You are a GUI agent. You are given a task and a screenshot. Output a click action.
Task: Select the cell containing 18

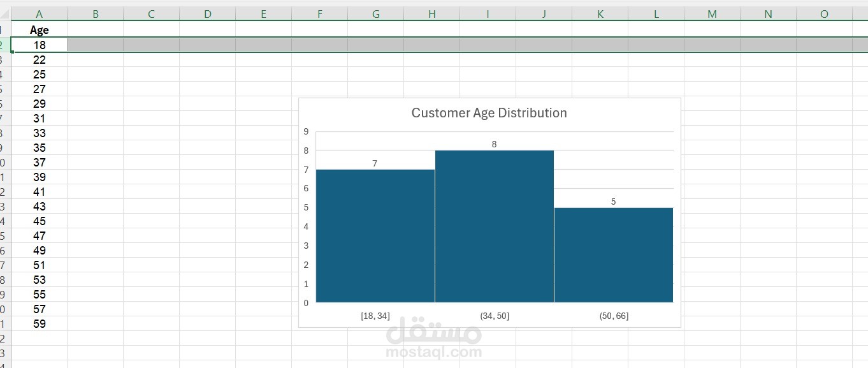coord(39,45)
